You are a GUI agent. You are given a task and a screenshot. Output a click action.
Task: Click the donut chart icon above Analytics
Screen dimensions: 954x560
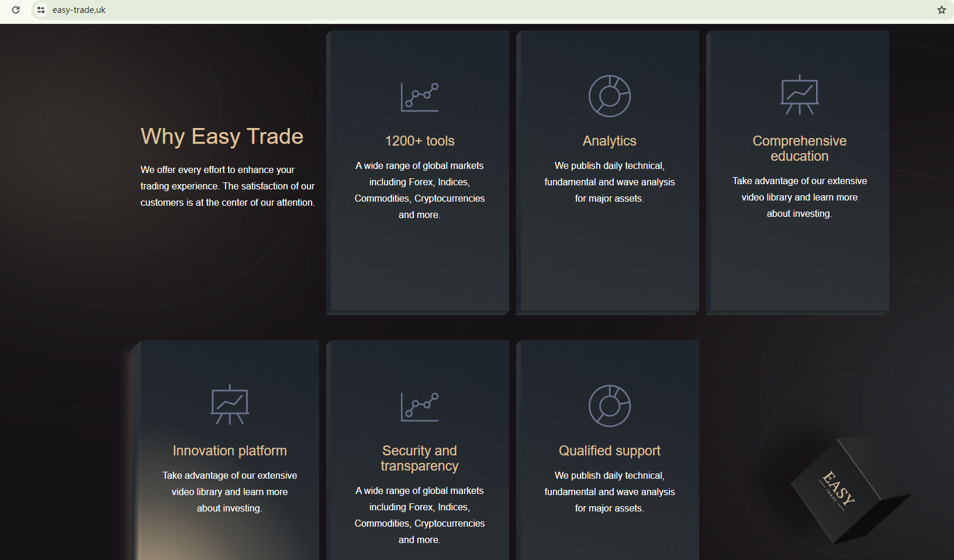pos(610,96)
